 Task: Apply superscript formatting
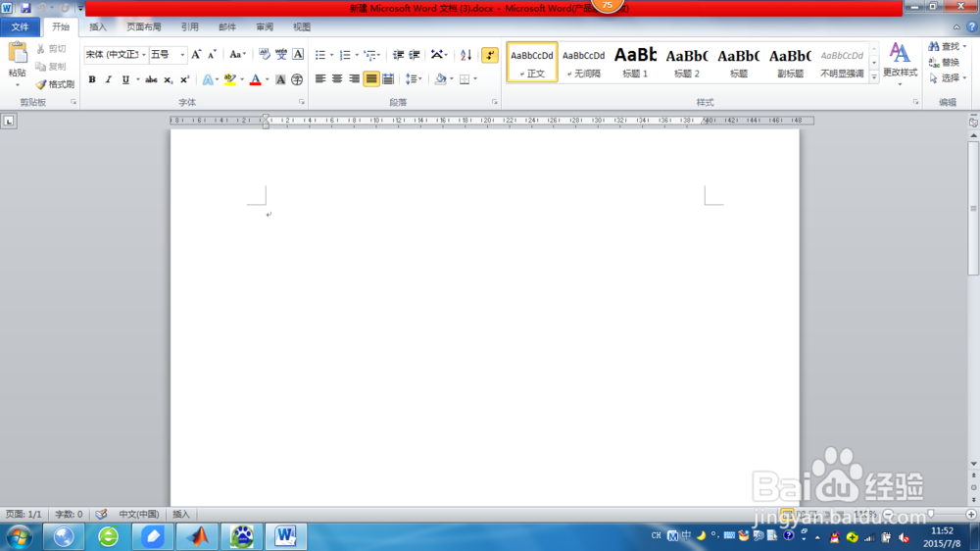184,79
